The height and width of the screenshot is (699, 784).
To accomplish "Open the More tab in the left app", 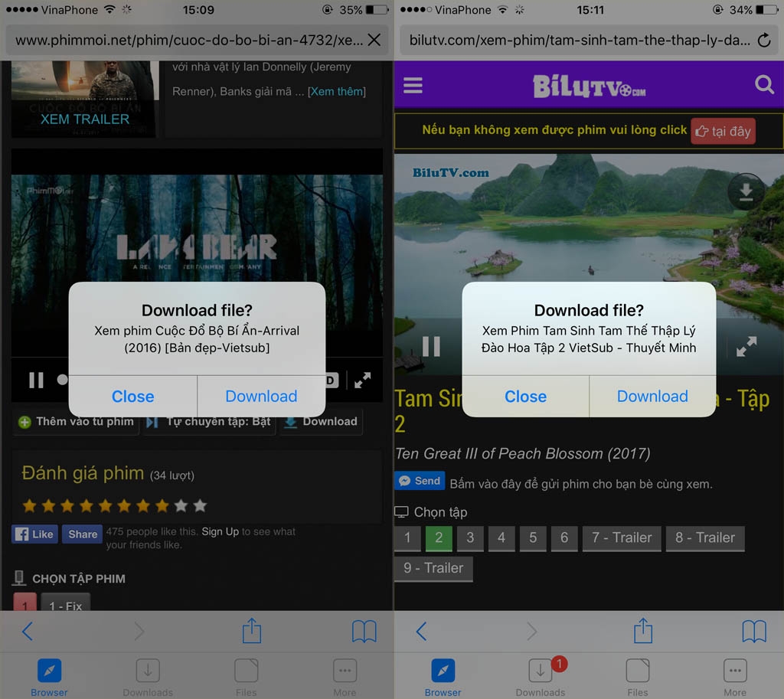I will click(x=345, y=678).
